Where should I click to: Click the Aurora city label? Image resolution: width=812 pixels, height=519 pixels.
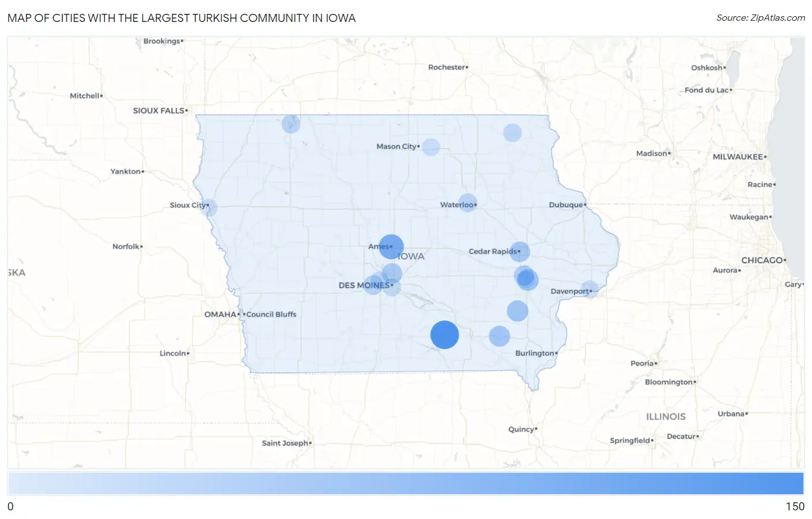(x=725, y=270)
